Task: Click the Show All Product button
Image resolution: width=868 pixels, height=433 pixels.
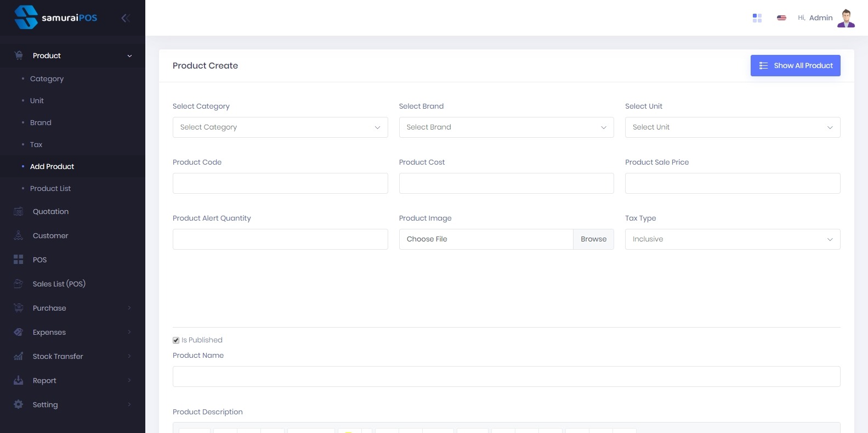Action: pos(795,66)
